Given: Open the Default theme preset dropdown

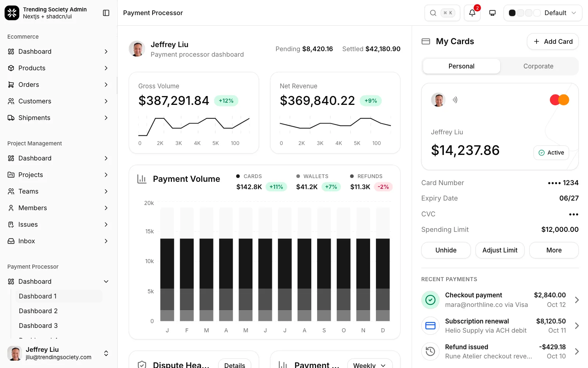Looking at the screenshot, I should click(x=543, y=13).
